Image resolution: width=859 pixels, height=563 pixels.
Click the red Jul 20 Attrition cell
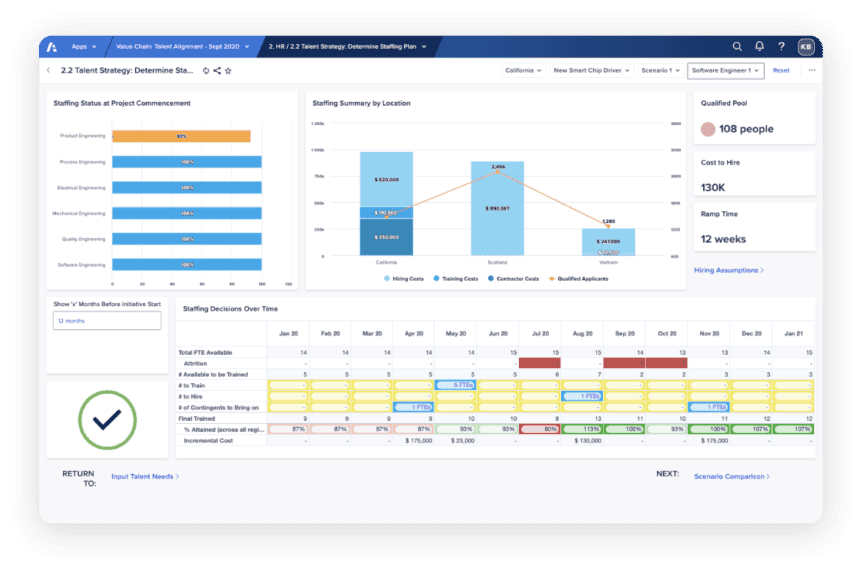pos(540,363)
